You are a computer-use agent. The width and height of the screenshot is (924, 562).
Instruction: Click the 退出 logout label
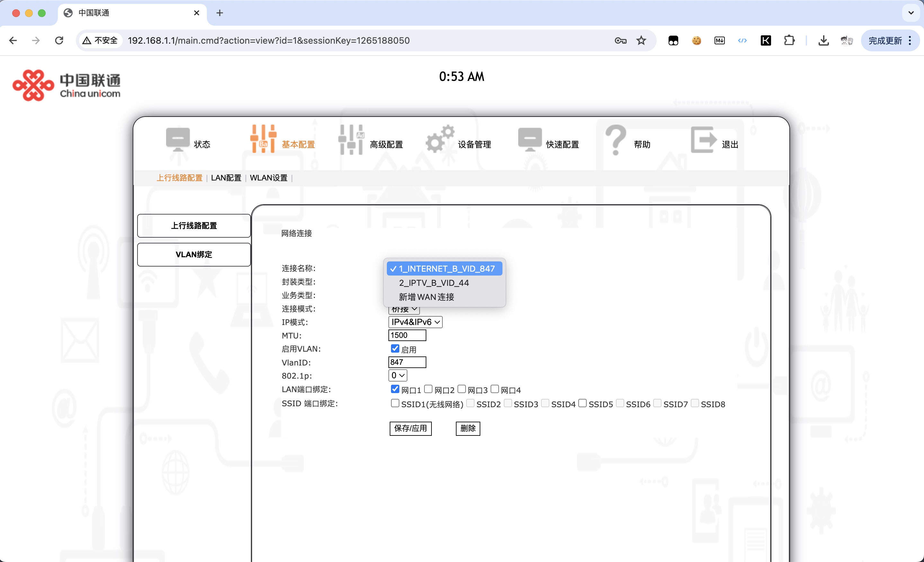pyautogui.click(x=730, y=144)
